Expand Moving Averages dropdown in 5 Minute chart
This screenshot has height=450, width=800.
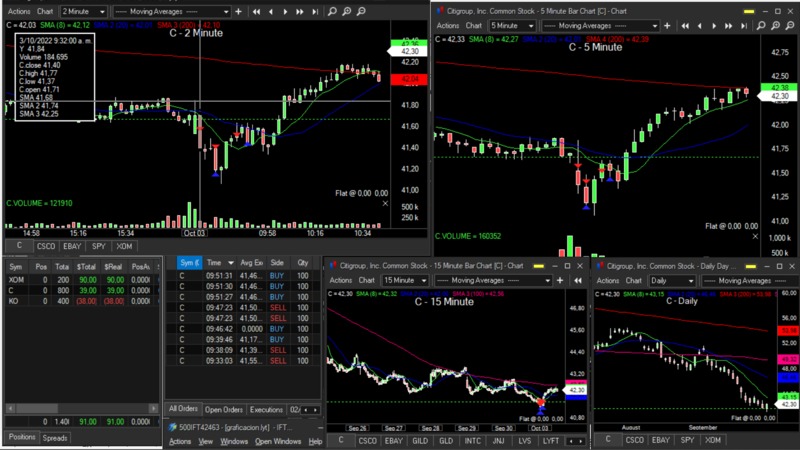click(657, 25)
